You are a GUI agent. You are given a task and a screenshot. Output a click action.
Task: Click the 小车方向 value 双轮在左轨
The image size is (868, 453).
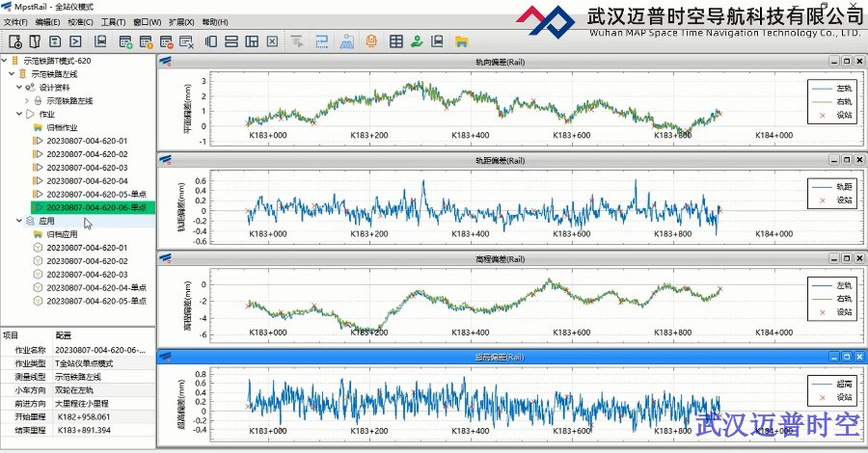(74, 390)
